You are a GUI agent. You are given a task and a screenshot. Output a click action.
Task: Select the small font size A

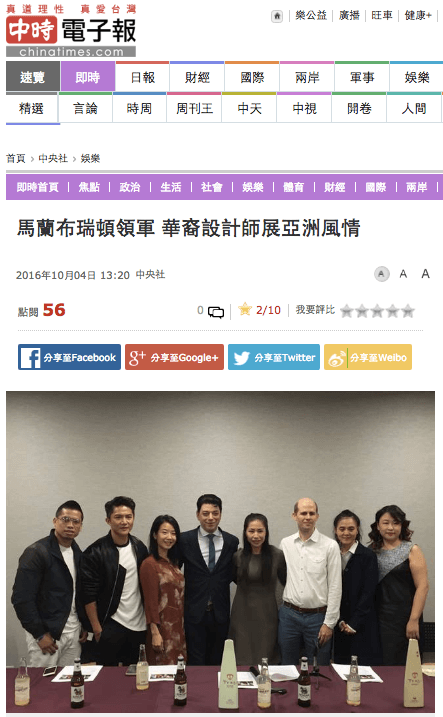pos(381,274)
